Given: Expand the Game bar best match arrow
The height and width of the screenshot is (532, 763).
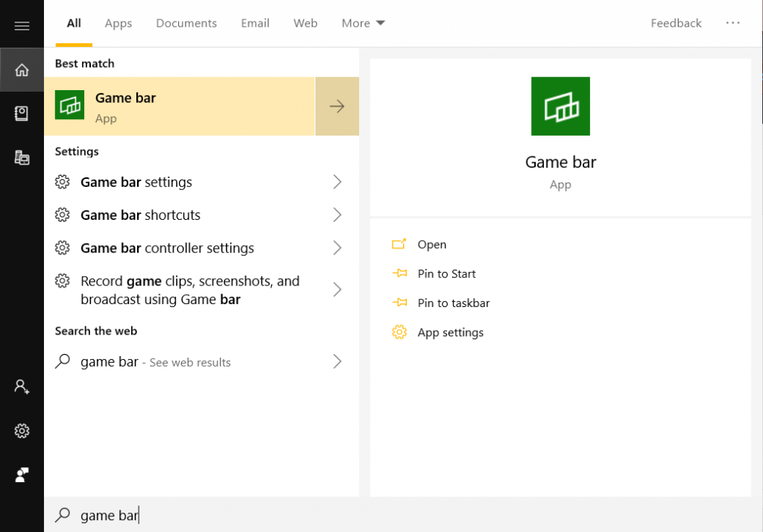Looking at the screenshot, I should tap(338, 106).
